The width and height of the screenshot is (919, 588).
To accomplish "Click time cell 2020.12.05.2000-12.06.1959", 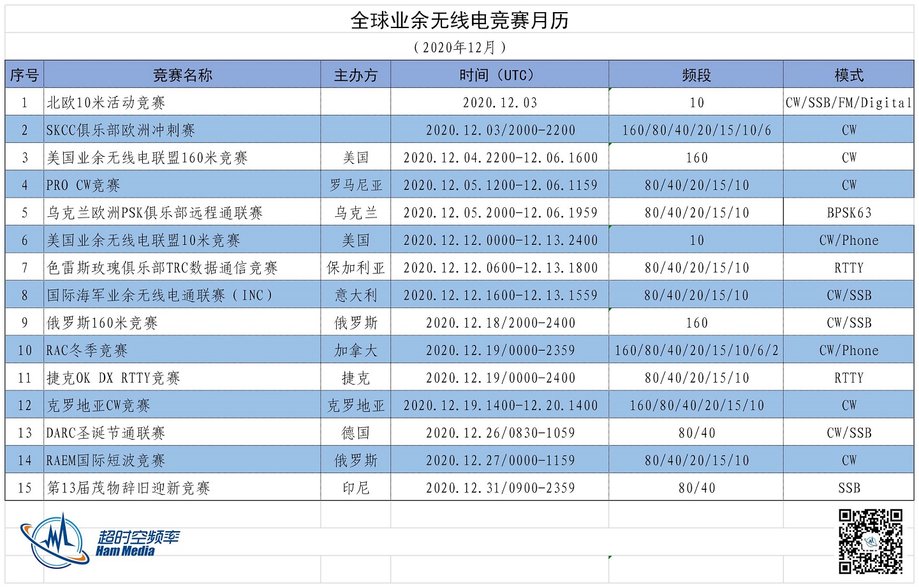I will pos(500,212).
